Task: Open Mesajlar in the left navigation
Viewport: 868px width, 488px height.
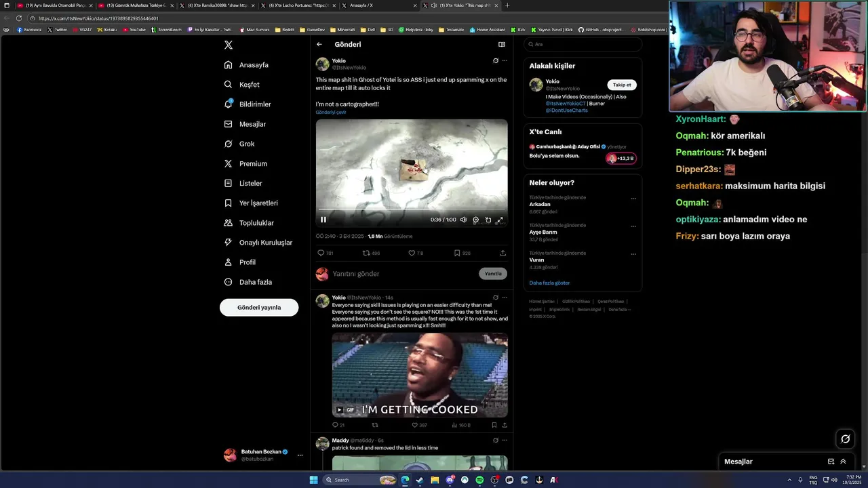Action: [245, 124]
